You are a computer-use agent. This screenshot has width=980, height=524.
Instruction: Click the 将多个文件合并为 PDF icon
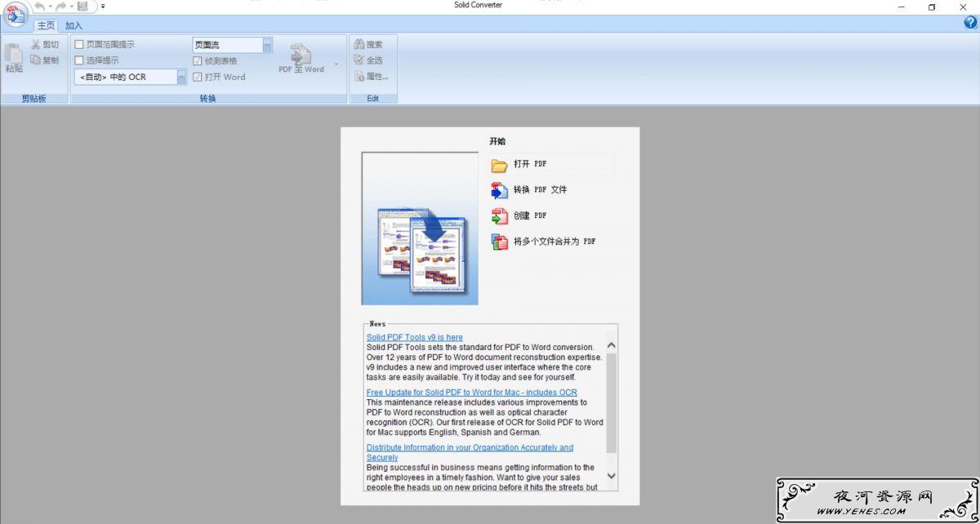coord(500,242)
